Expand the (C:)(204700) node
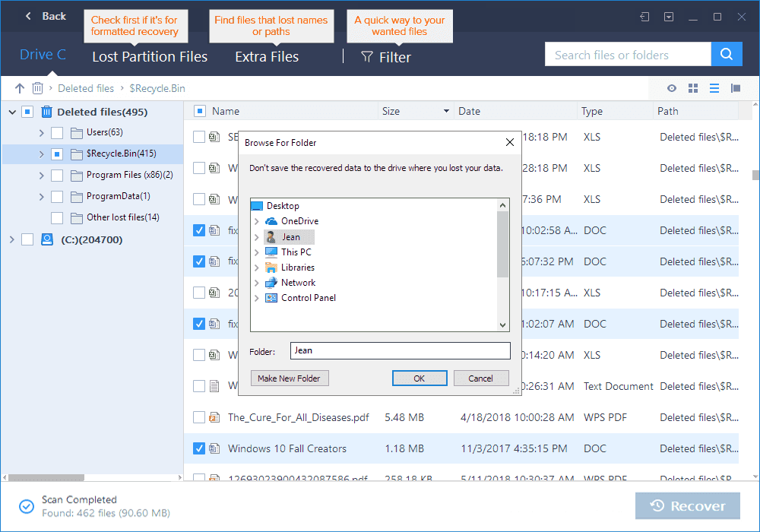760x532 pixels. pos(12,239)
